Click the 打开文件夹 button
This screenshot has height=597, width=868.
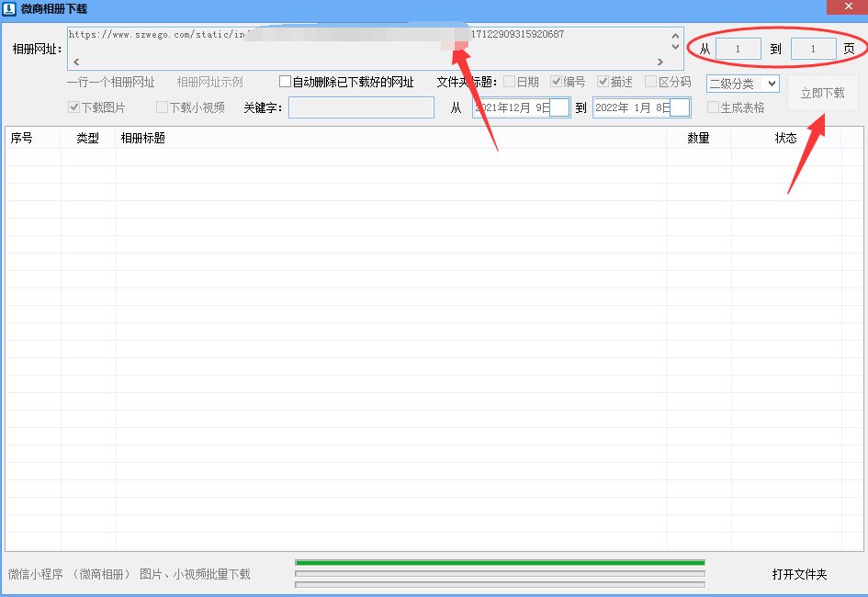pos(799,574)
